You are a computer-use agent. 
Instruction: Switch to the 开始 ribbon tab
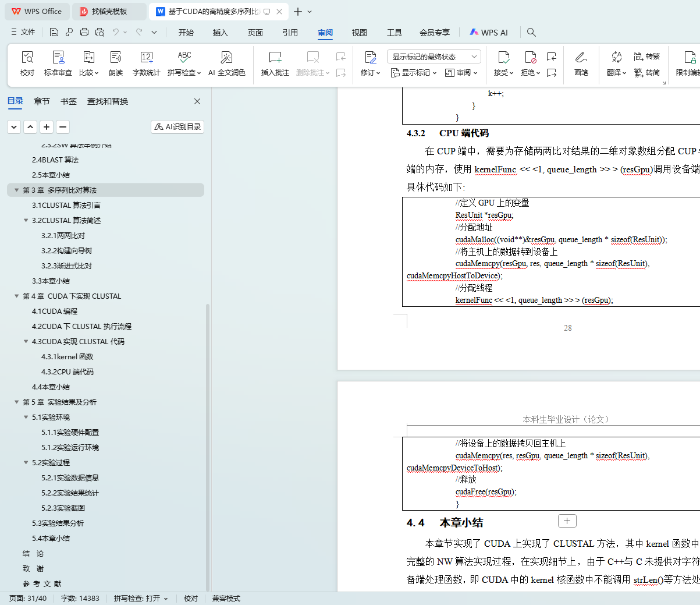click(186, 33)
